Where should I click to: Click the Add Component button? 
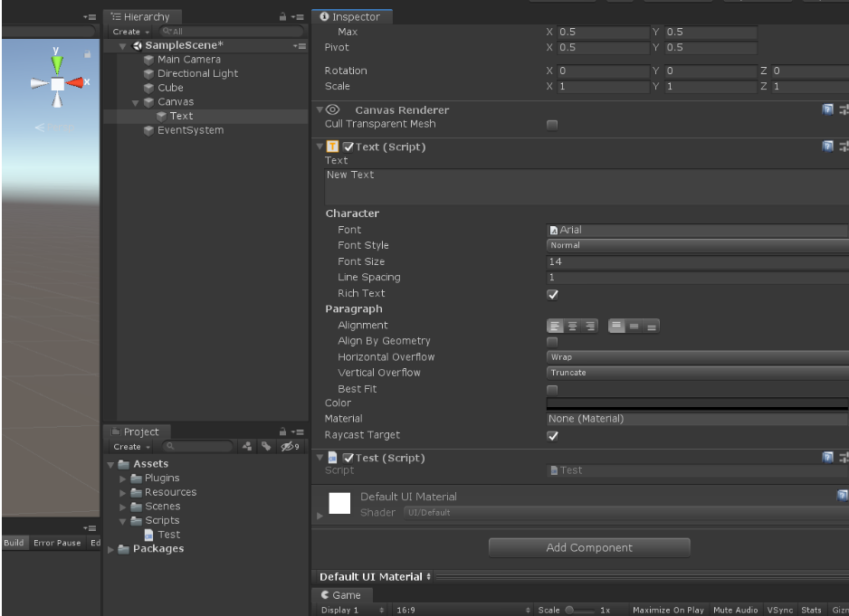pyautogui.click(x=589, y=547)
